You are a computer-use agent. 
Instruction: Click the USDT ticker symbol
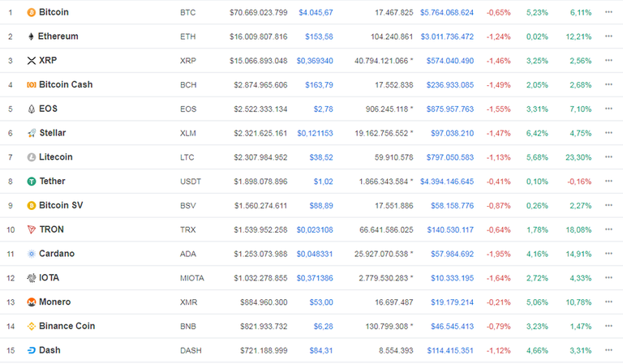[191, 182]
